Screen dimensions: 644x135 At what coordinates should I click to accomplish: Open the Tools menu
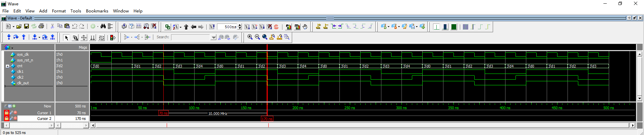76,11
